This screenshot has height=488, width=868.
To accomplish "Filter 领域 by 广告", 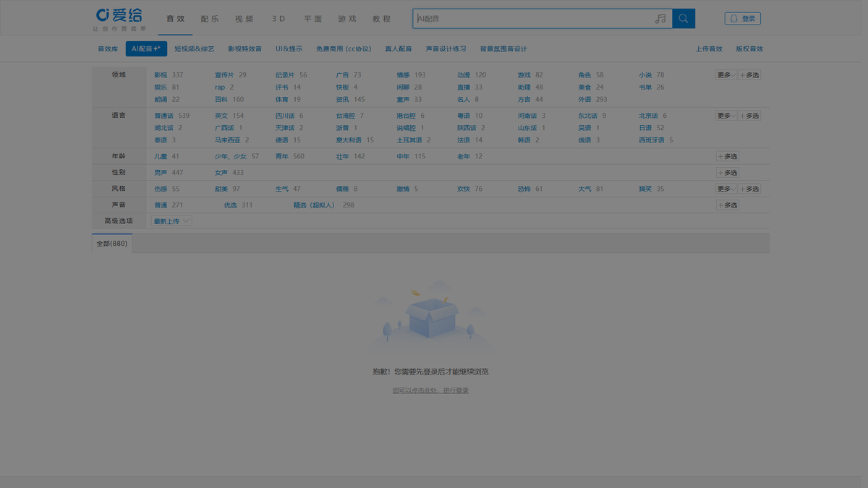I will tap(342, 75).
